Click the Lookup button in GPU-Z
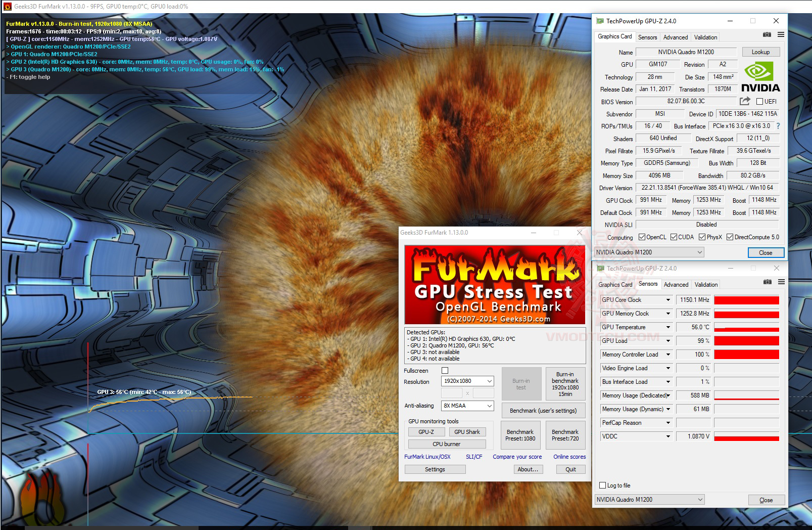The height and width of the screenshot is (530, 812). [x=761, y=52]
